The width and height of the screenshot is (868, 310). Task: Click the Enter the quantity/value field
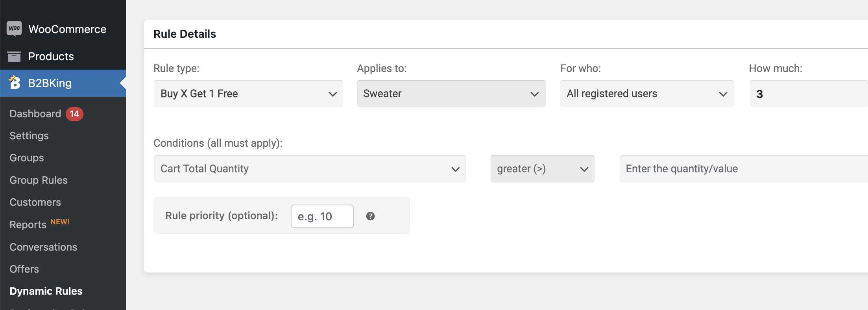(744, 169)
